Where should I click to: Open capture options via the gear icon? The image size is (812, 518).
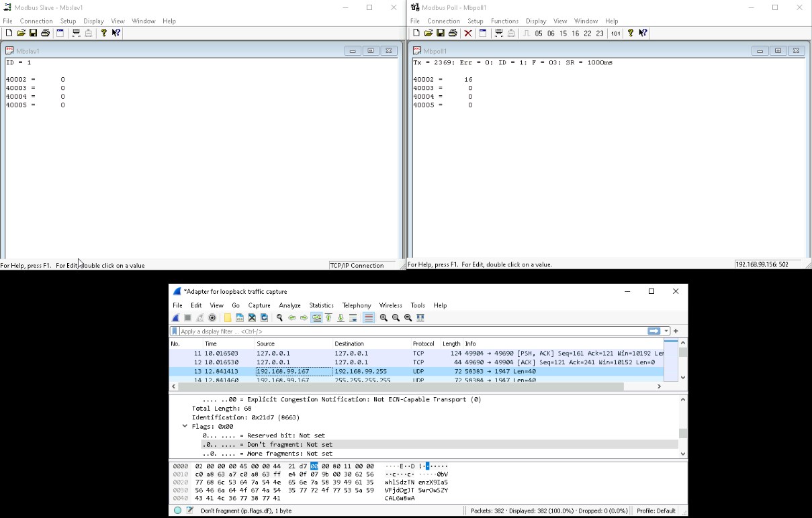pyautogui.click(x=212, y=318)
